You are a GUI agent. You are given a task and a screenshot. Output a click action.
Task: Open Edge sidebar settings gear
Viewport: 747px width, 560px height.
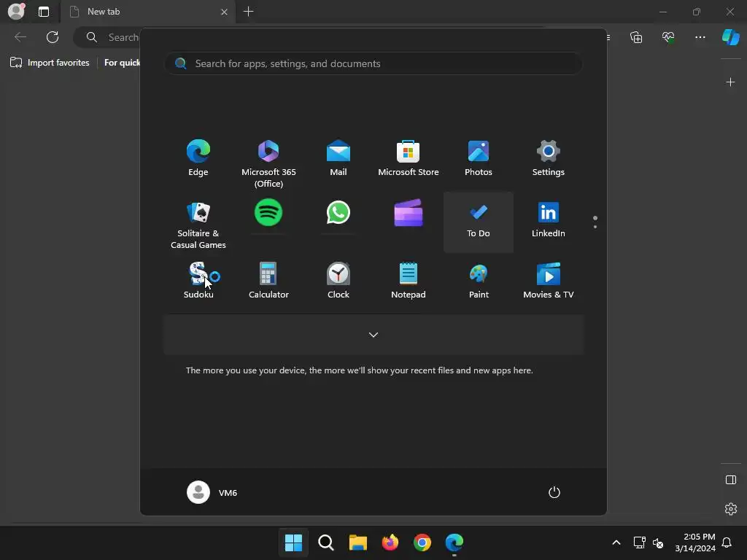pos(730,508)
